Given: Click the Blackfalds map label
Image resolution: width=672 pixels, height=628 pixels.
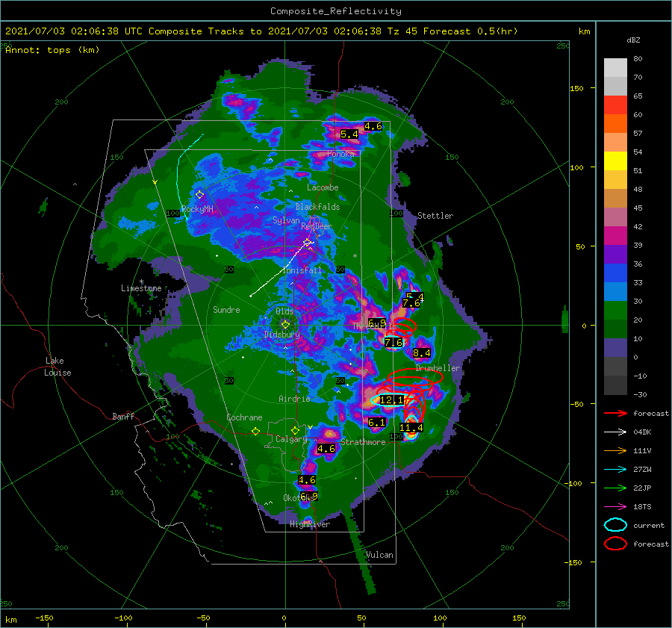Looking at the screenshot, I should point(317,207).
